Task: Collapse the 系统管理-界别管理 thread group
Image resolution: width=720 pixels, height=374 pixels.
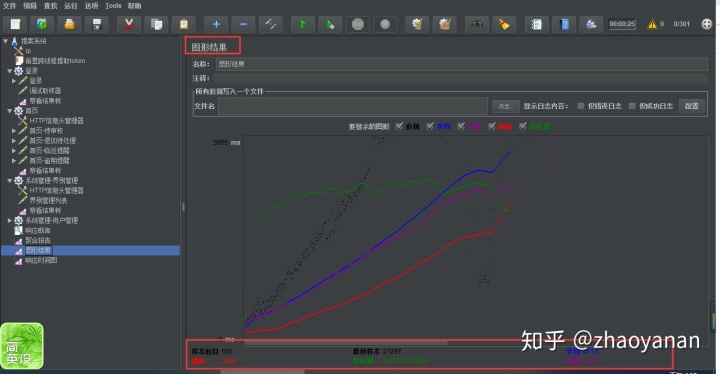Action: coord(10,181)
